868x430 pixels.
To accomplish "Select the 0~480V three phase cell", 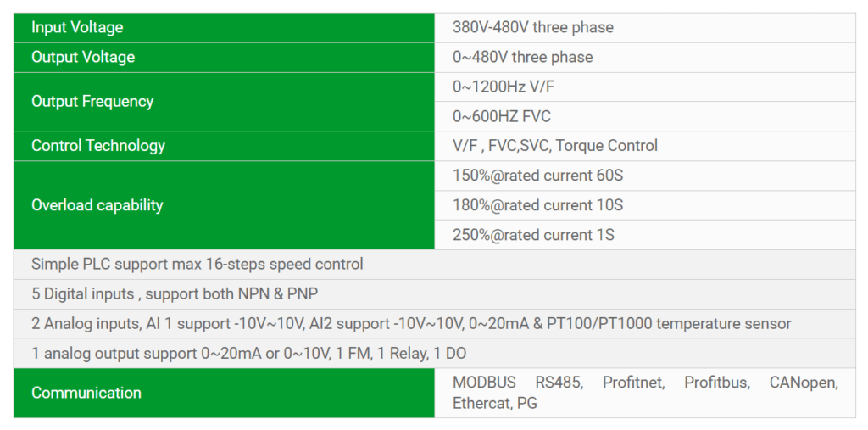I will point(522,57).
